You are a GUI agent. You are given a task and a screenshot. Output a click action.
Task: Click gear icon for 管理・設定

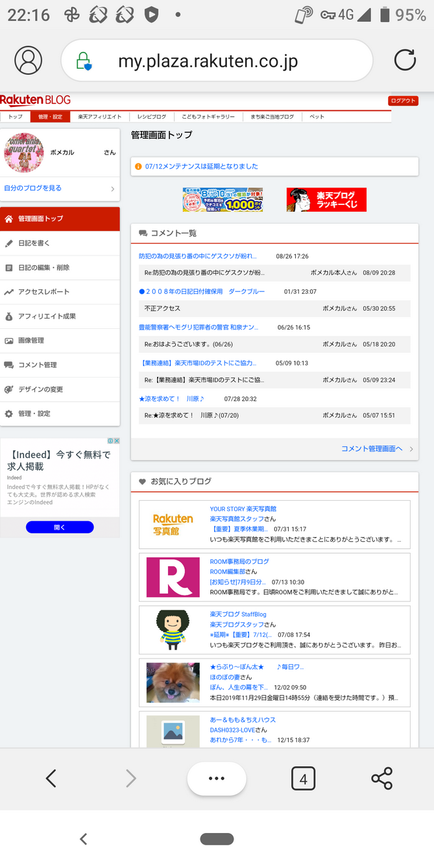tap(8, 414)
